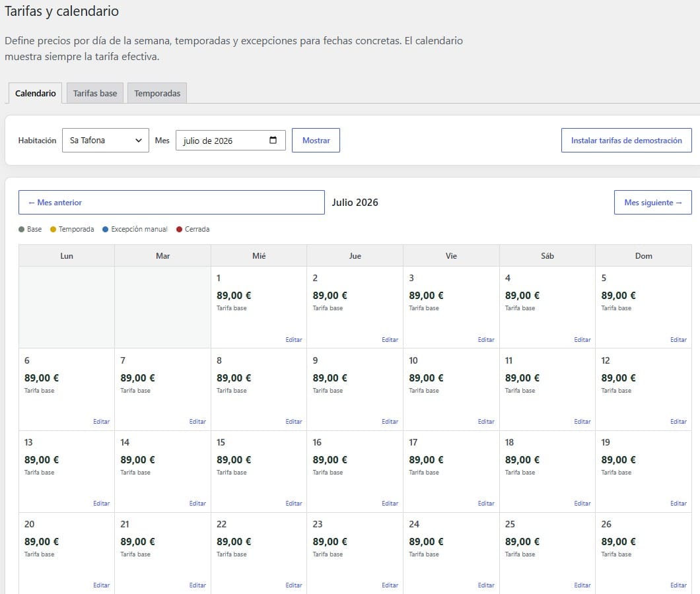Edit the rate for July 4
This screenshot has width=700, height=594.
point(582,340)
